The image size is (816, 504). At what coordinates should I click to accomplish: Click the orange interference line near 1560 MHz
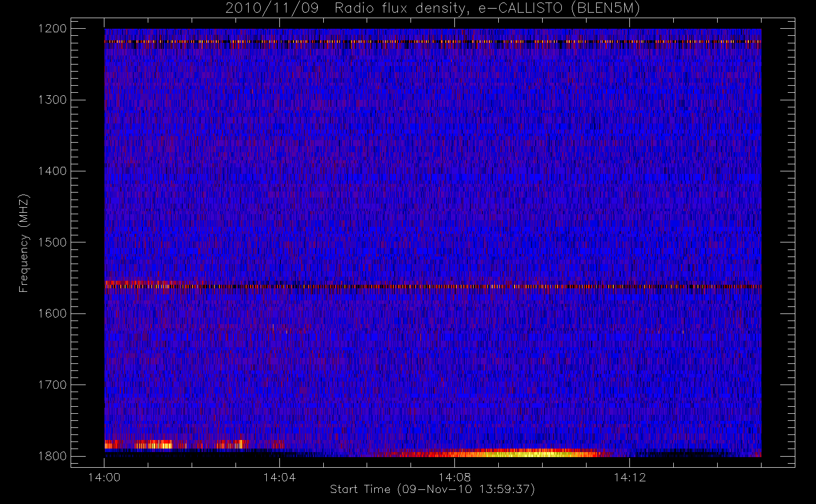click(433, 286)
